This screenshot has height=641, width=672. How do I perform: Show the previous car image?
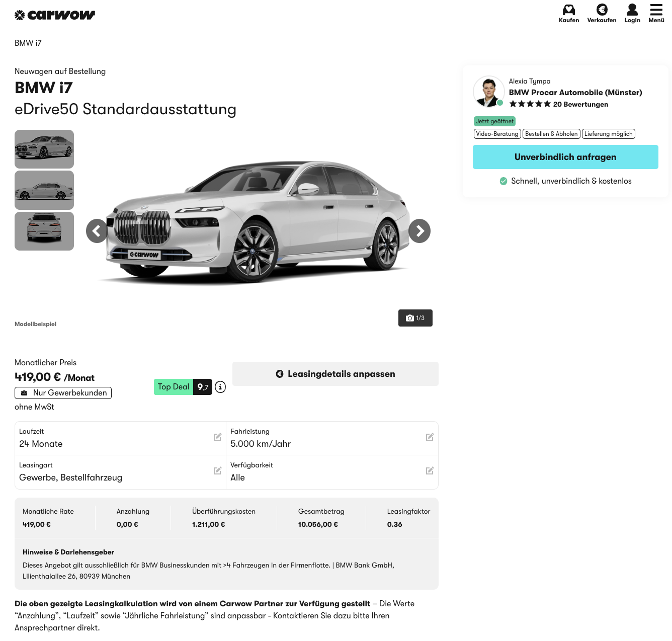click(97, 231)
